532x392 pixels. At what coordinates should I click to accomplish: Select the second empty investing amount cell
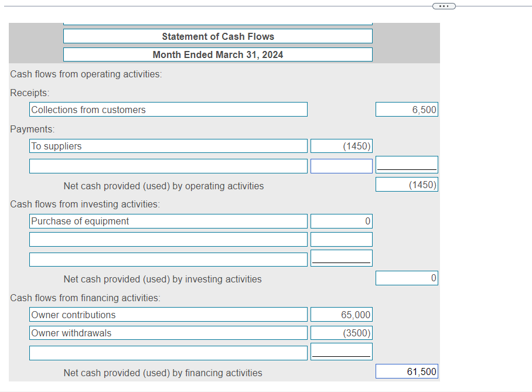coord(342,257)
